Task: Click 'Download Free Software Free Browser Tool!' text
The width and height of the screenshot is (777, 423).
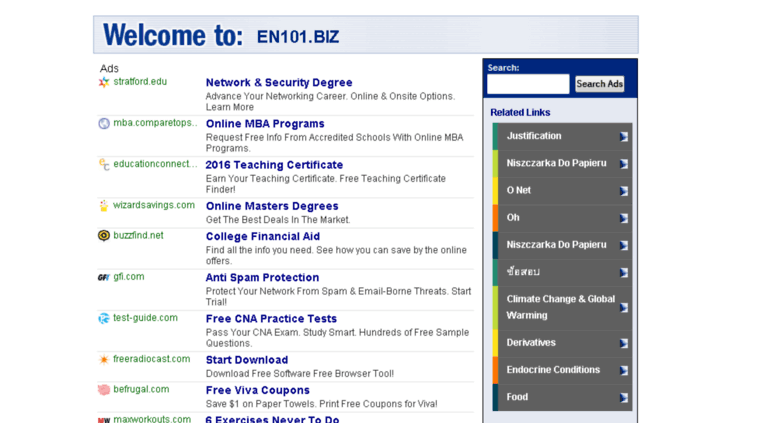Action: 300,373
